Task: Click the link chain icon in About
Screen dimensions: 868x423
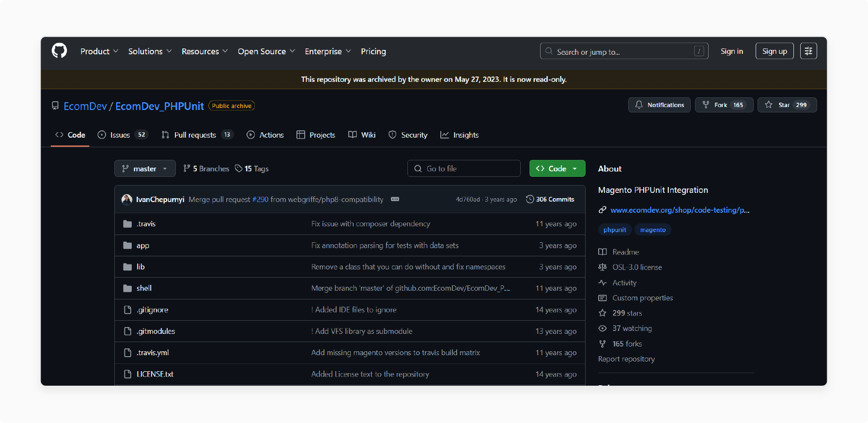Action: 603,210
